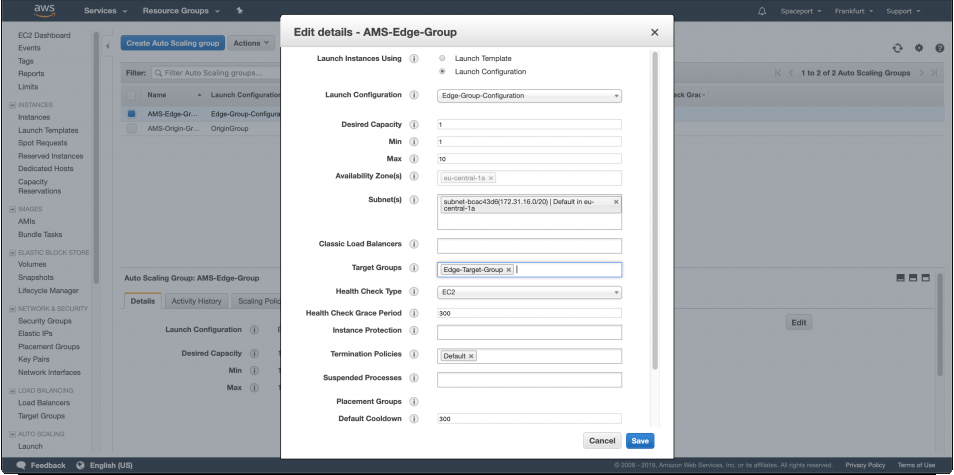
Task: Click info icon beside Min in dialog
Action: (x=414, y=142)
